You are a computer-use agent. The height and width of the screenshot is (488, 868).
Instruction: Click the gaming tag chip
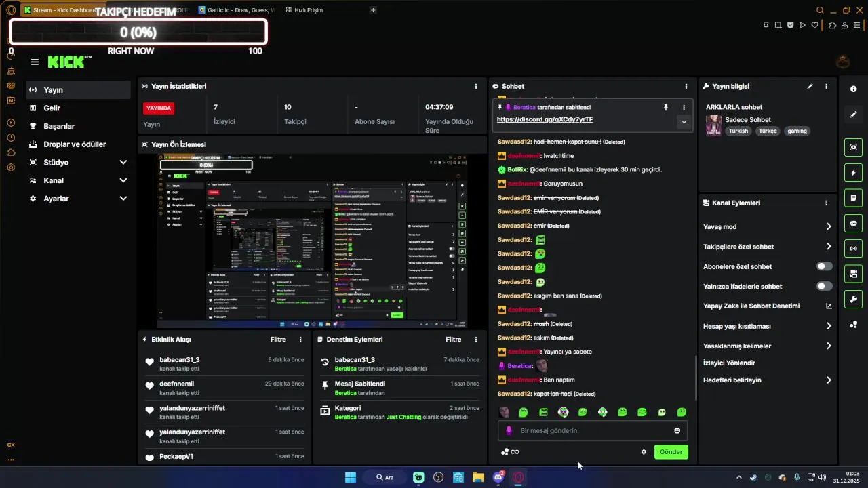[797, 131]
